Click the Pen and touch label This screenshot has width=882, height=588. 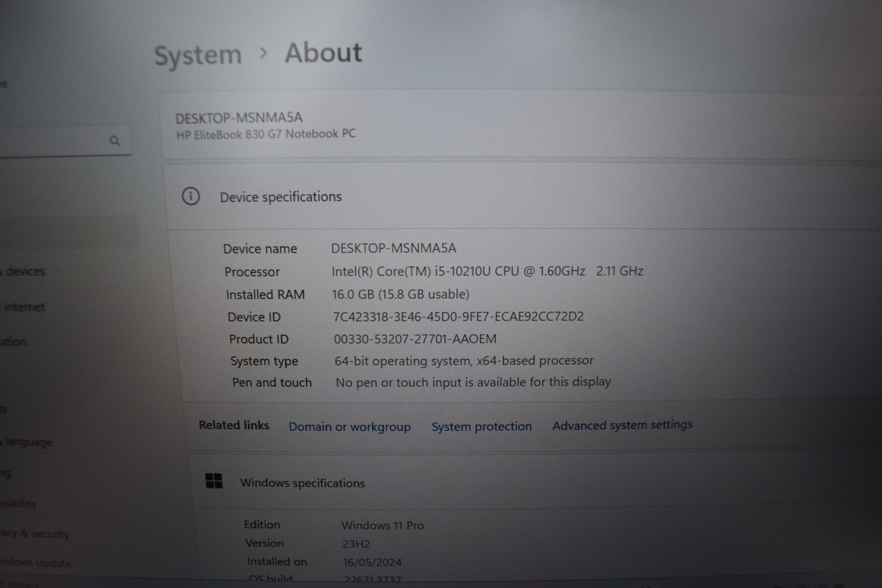[x=272, y=382]
